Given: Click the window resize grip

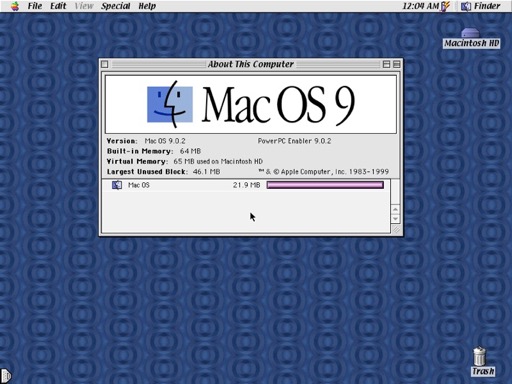Looking at the screenshot, I should click(396, 229).
